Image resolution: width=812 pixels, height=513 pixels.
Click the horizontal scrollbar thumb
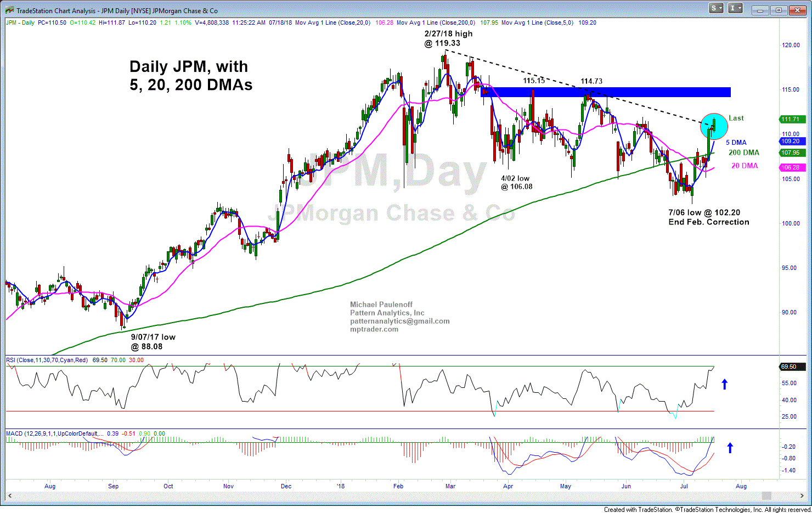[x=766, y=495]
